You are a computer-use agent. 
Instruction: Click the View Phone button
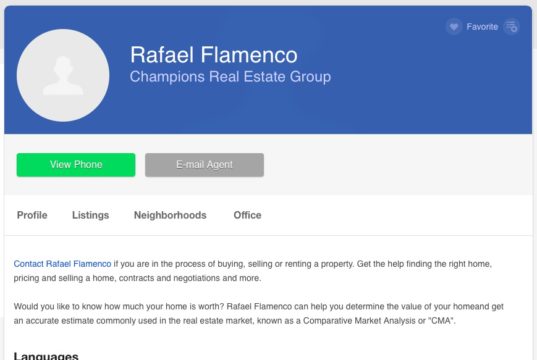tap(76, 165)
